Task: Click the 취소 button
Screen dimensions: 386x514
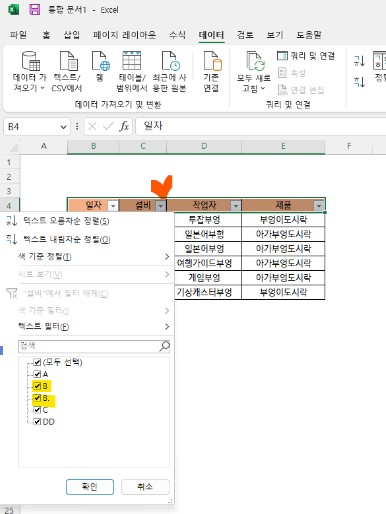Action: click(145, 487)
